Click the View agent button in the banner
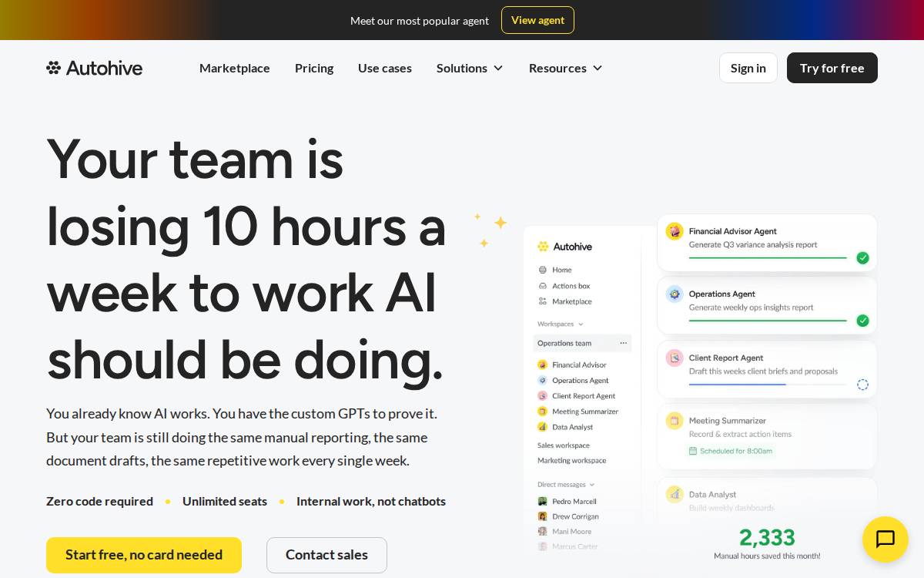 coord(537,20)
